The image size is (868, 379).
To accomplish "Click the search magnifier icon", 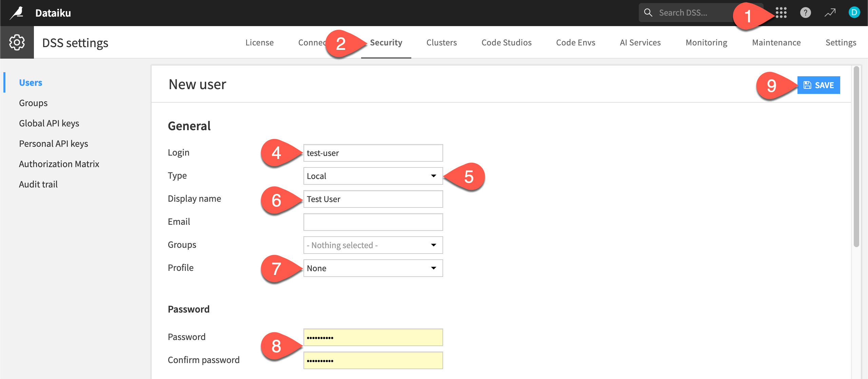I will pos(648,13).
